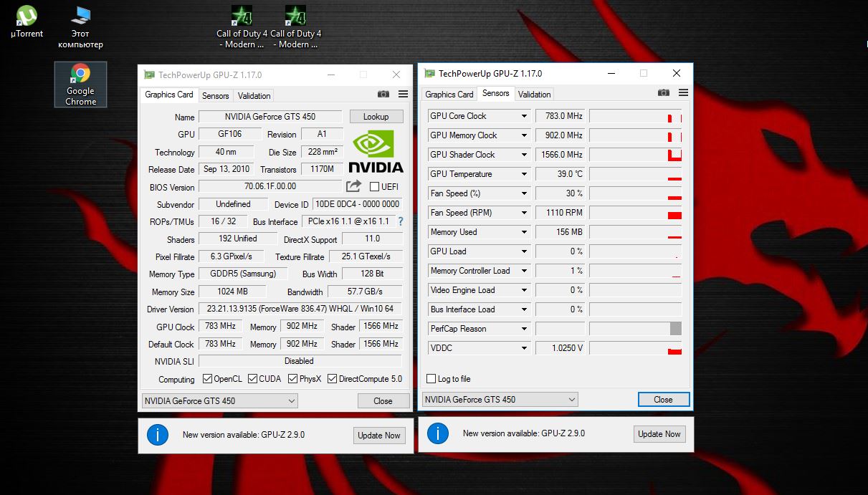Select the Google Chrome desktop shortcut
Screen dimensions: 868x495
[x=80, y=84]
